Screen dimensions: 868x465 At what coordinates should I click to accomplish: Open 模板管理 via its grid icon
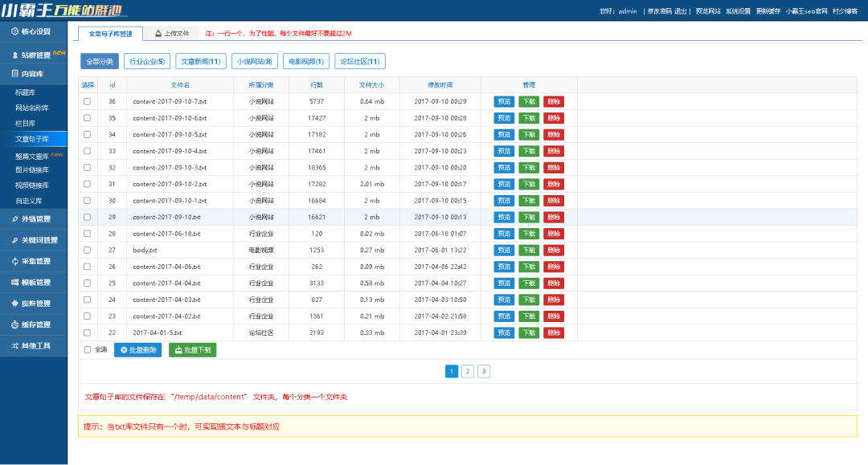[14, 282]
